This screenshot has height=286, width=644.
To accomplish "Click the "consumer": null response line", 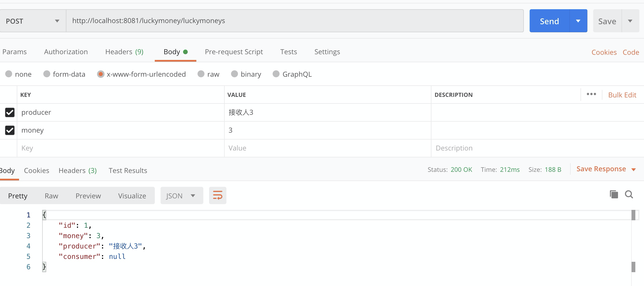I will pyautogui.click(x=92, y=257).
